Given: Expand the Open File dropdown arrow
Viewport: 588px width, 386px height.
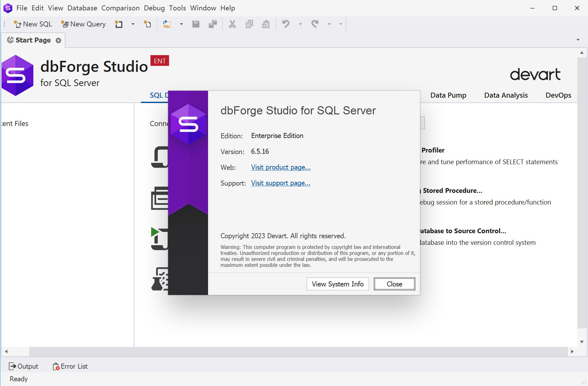Looking at the screenshot, I should [181, 24].
